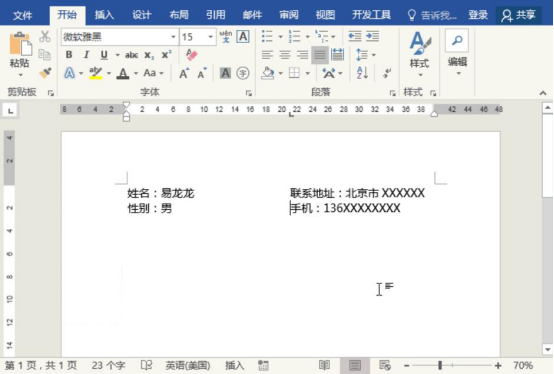This screenshot has height=374, width=554.
Task: Open text highlight color swatch
Action: pyautogui.click(x=95, y=73)
